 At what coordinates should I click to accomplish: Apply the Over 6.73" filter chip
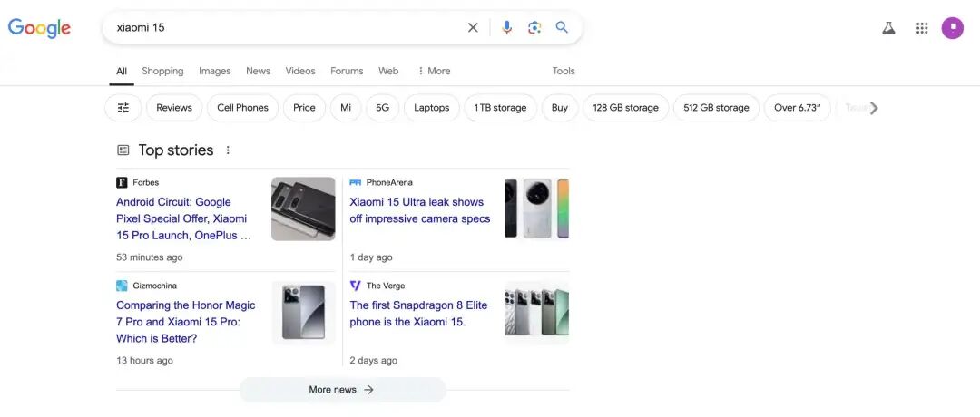tap(797, 107)
